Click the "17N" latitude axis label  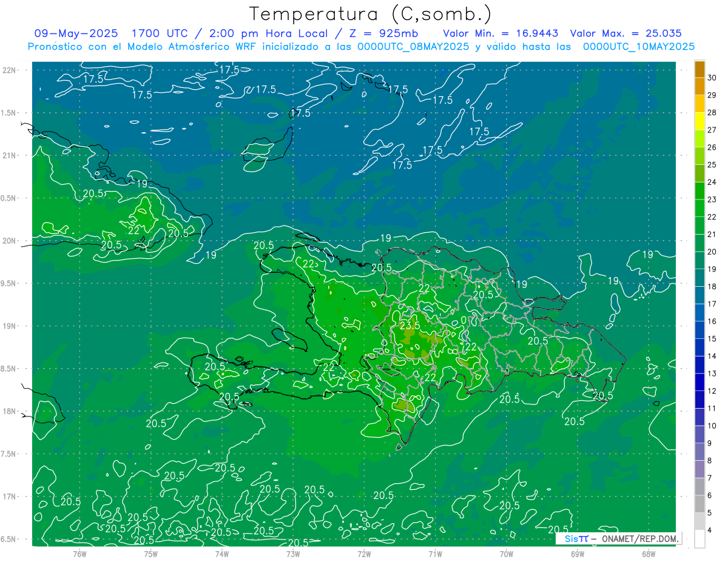(8, 497)
